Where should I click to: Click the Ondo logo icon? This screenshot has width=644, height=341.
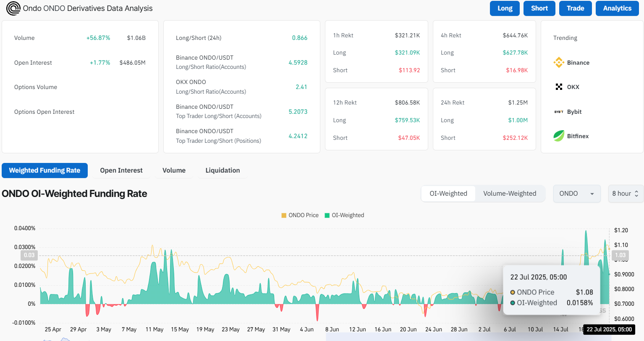(x=13, y=8)
